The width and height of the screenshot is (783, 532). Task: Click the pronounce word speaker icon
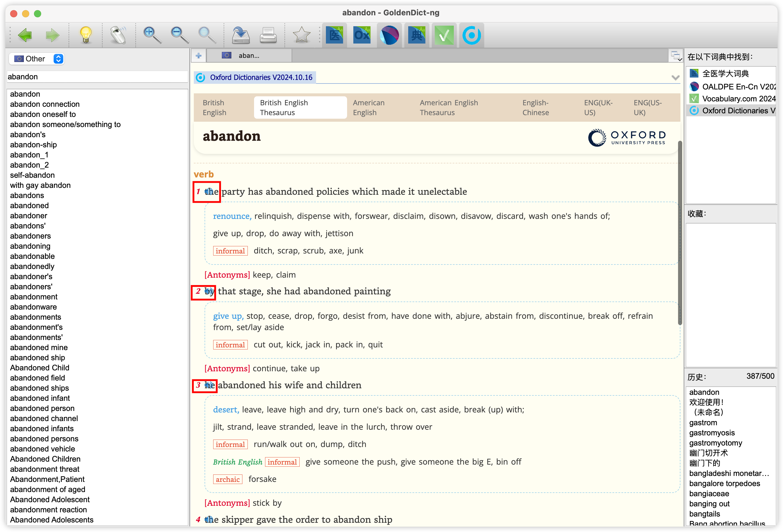point(119,35)
